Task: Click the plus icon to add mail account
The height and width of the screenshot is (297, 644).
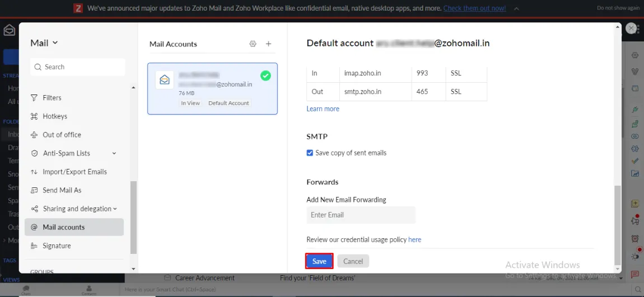Action: click(x=268, y=44)
